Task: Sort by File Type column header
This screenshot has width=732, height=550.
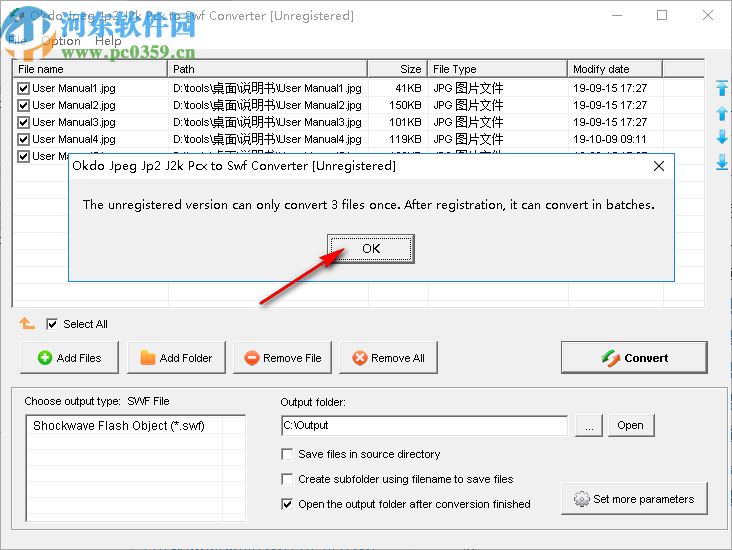Action: (x=498, y=69)
